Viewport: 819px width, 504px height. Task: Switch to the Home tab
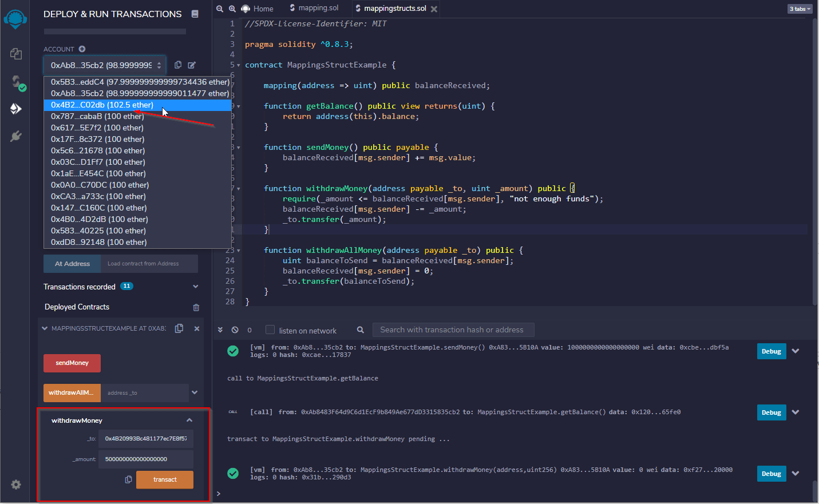click(257, 9)
